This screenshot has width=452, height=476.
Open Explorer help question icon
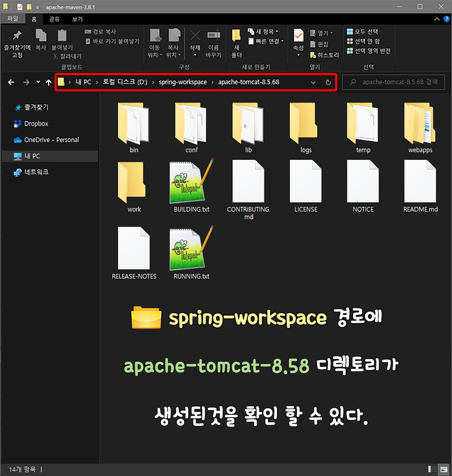pos(446,19)
